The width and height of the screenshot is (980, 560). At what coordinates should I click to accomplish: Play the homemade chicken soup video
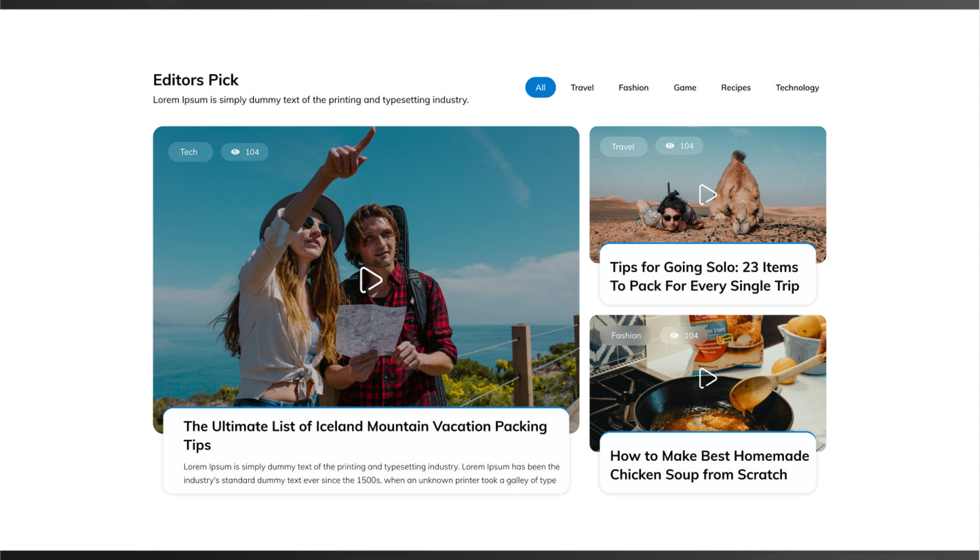coord(707,378)
